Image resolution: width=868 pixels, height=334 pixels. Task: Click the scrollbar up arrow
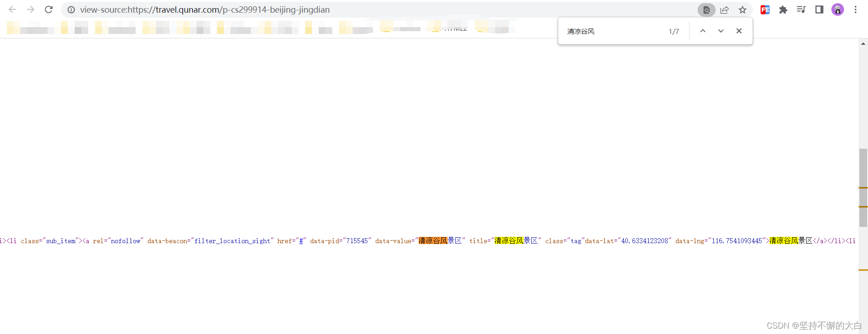863,44
